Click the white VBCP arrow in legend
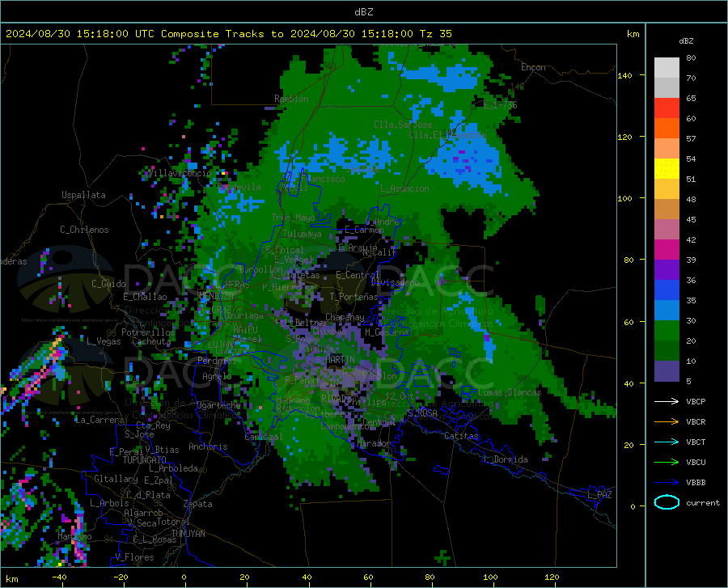 tap(667, 401)
